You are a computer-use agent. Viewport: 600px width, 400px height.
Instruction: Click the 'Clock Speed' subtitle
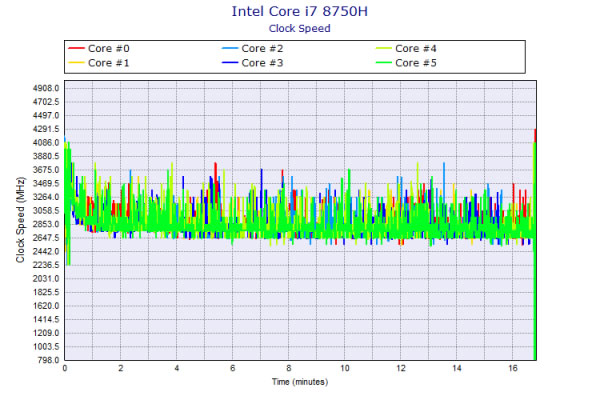tap(300, 28)
